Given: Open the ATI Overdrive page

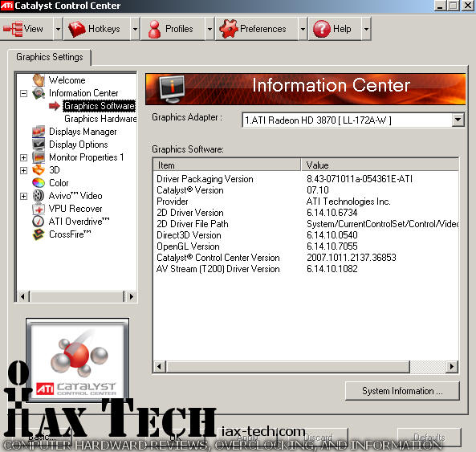Looking at the screenshot, I should tap(79, 222).
